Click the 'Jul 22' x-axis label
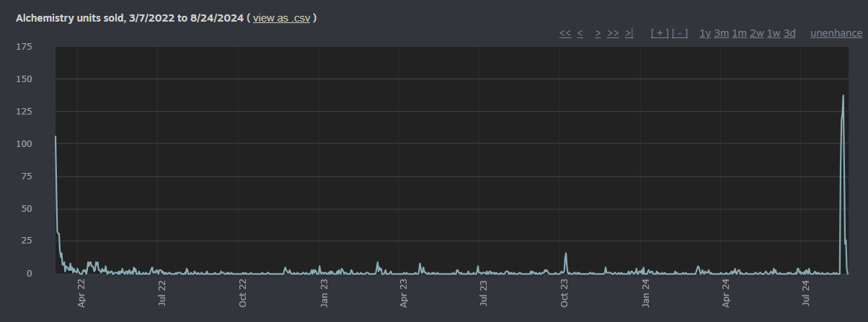 pos(162,294)
